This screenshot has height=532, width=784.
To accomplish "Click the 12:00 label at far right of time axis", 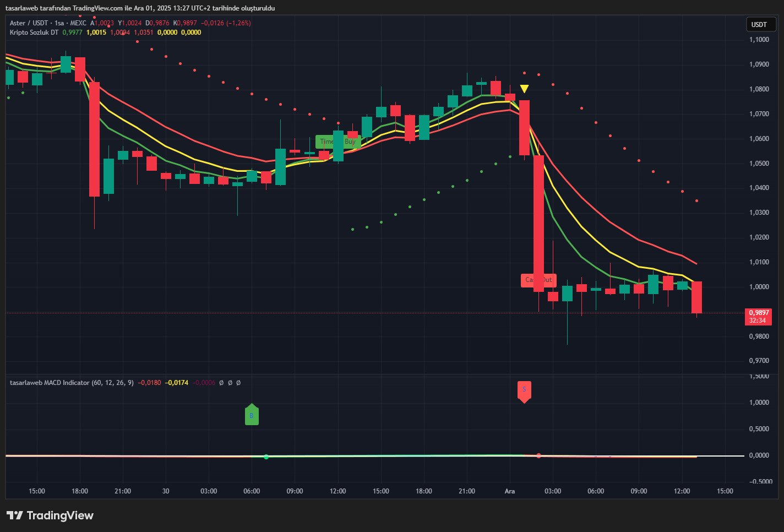I will (682, 491).
